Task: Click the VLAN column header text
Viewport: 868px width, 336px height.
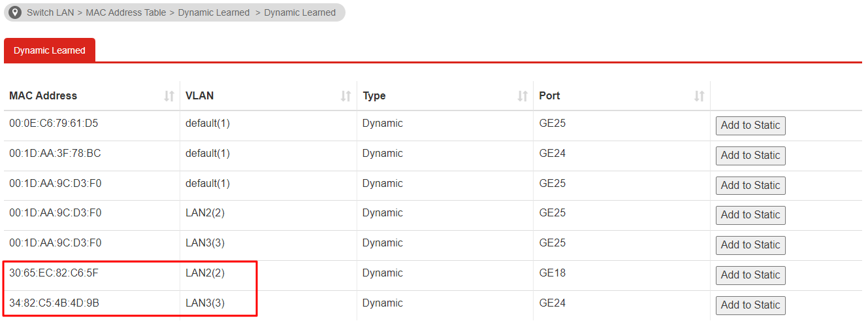Action: click(x=200, y=96)
